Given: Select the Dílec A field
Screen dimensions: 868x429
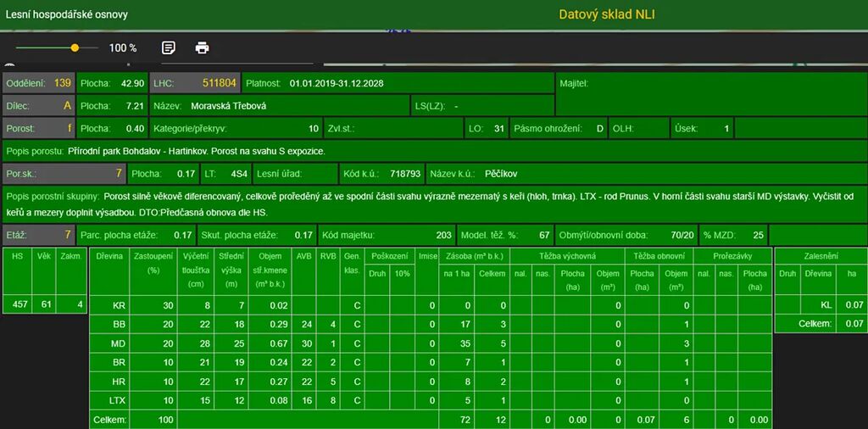Looking at the screenshot, I should coord(39,106).
